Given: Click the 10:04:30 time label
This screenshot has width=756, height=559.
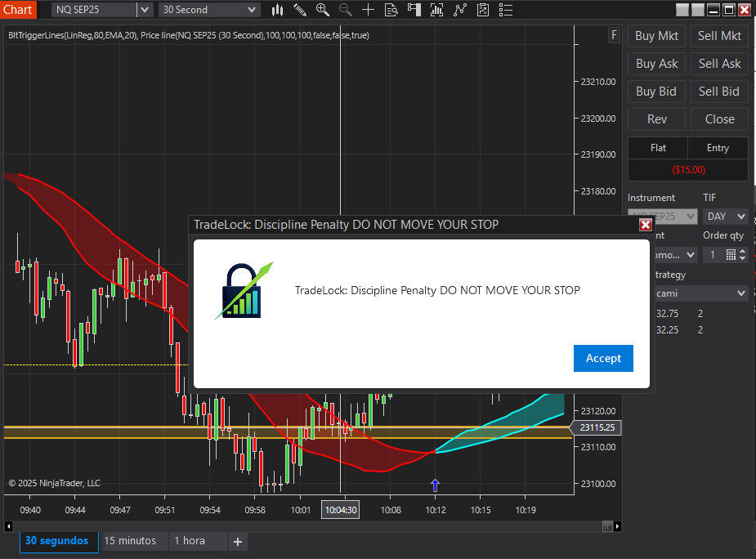Looking at the screenshot, I should (340, 510).
